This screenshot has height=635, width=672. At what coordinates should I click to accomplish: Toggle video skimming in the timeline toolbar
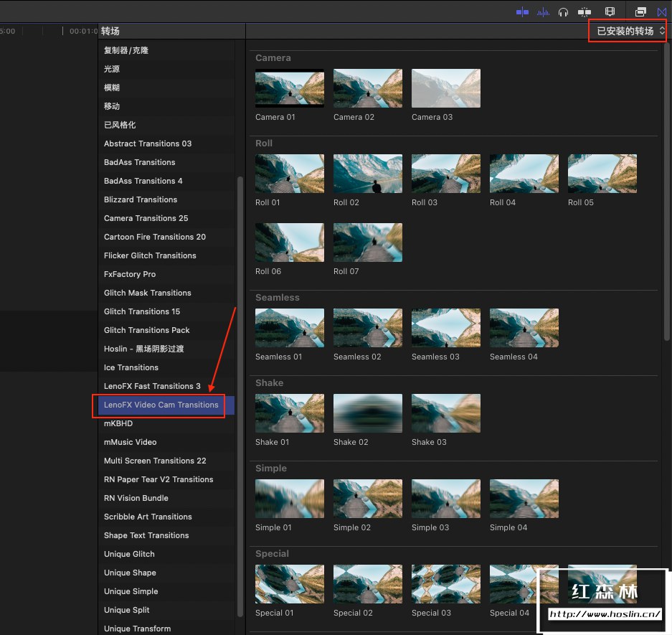coord(522,11)
